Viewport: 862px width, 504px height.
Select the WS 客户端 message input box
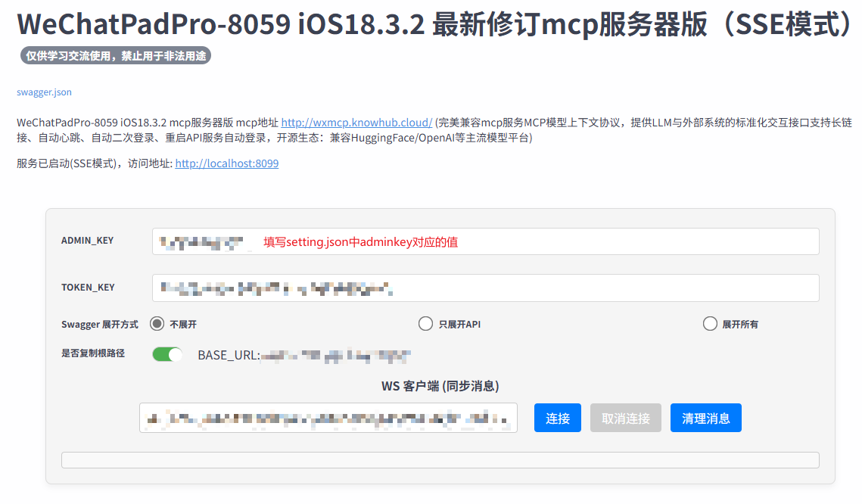(x=328, y=417)
